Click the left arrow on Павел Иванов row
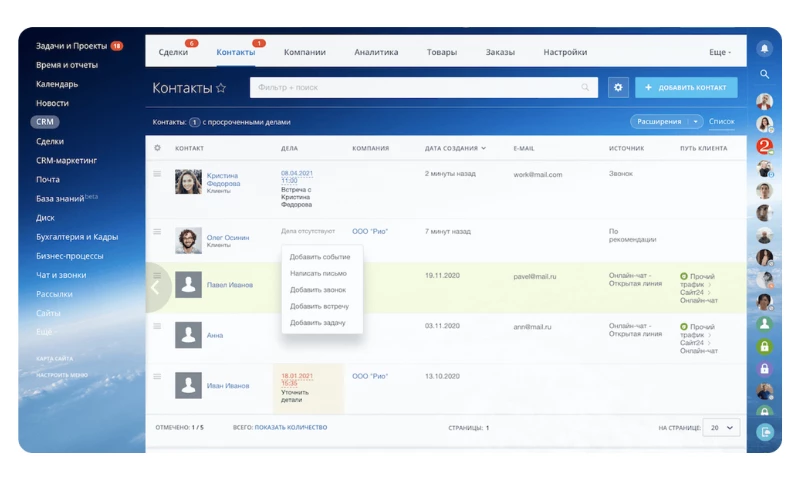 pyautogui.click(x=155, y=287)
